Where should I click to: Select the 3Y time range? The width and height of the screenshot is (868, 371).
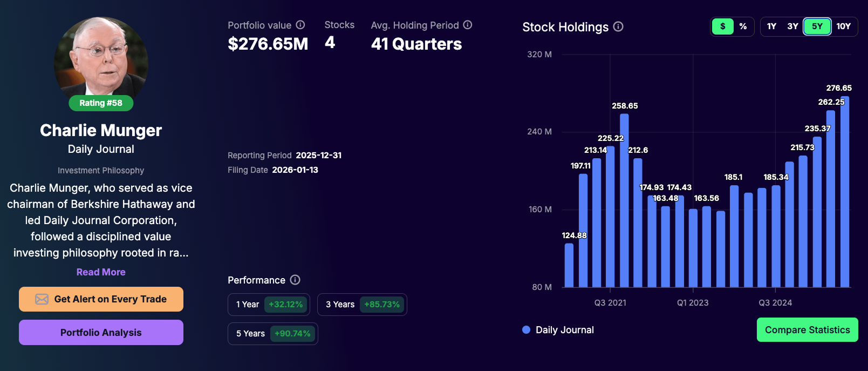[792, 26]
